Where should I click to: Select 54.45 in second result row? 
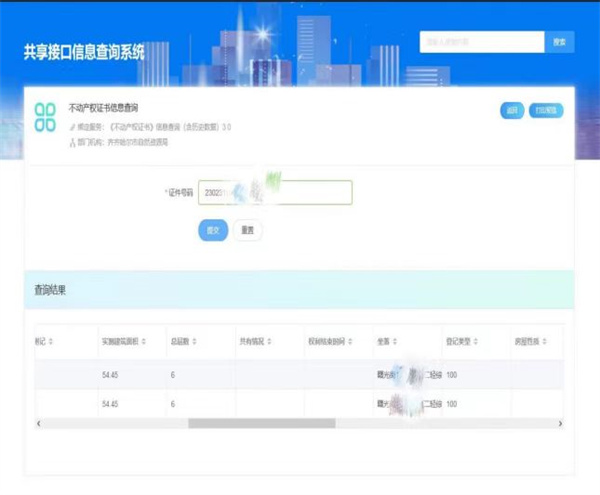click(x=110, y=404)
